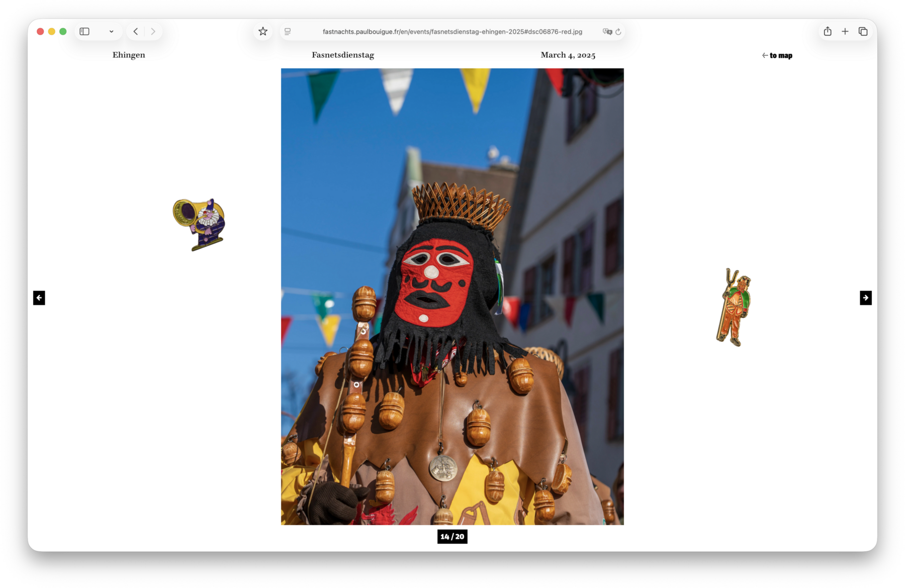This screenshot has height=588, width=905.
Task: Open the reader view icon
Action: coord(288,32)
